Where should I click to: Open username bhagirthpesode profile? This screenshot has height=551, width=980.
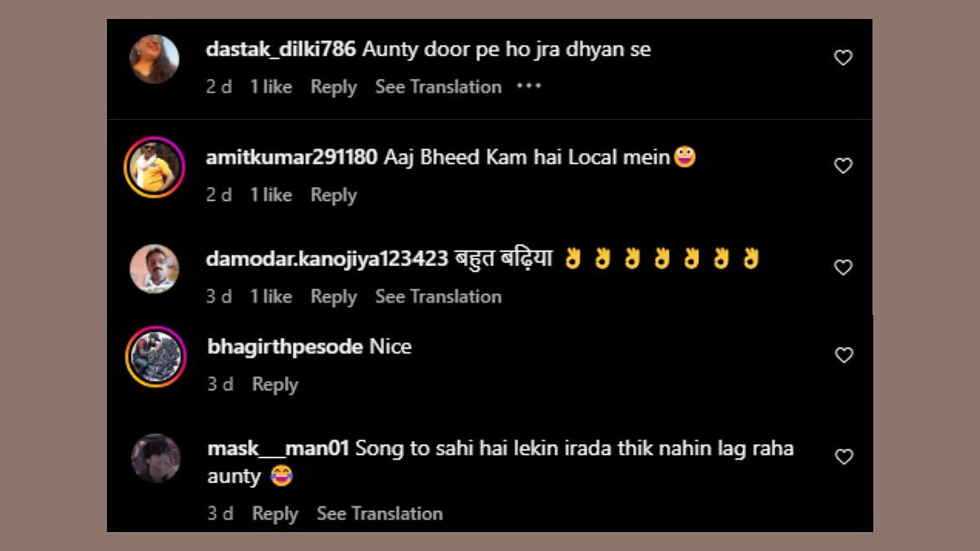[x=285, y=347]
